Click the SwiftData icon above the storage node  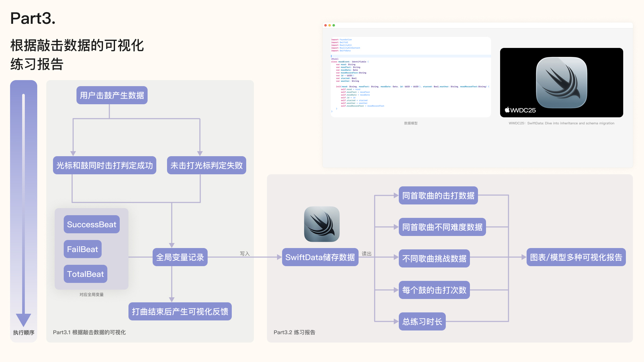pos(322,224)
